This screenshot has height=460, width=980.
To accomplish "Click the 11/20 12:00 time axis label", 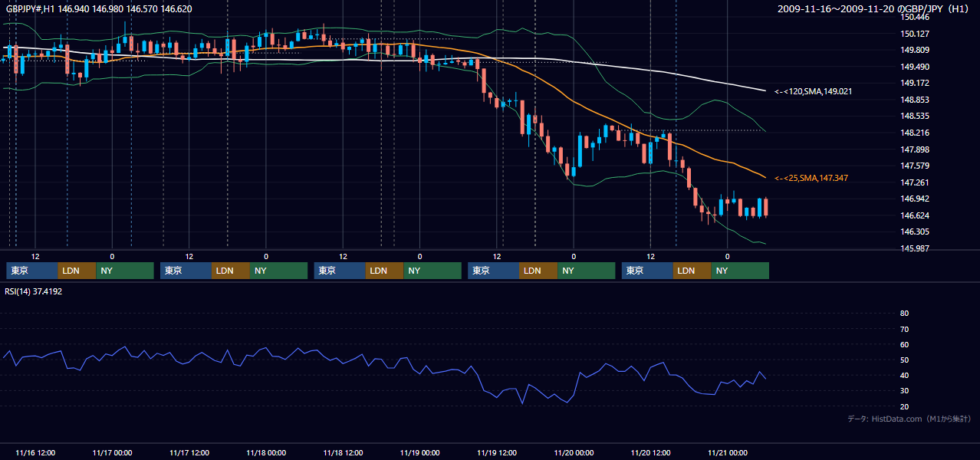I will [x=651, y=452].
